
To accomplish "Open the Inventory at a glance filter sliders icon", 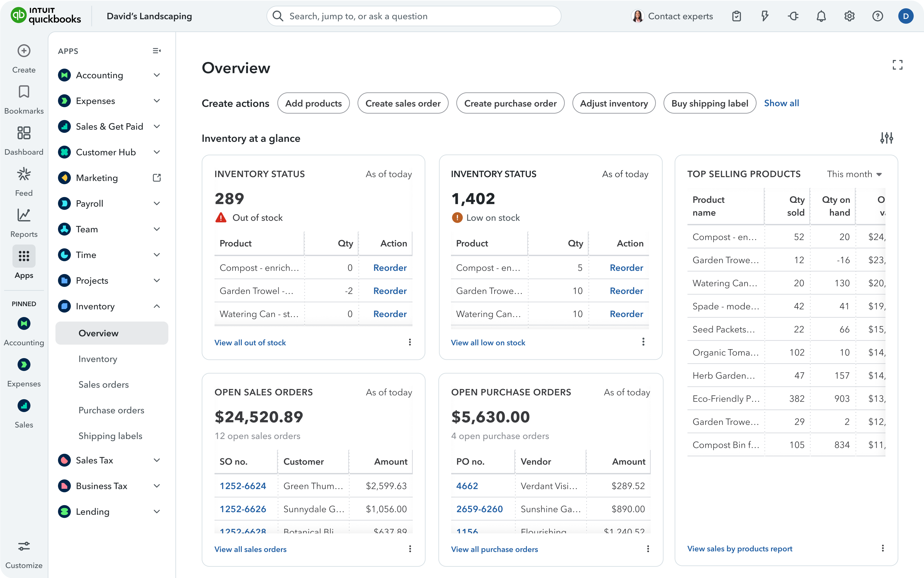I will (x=886, y=138).
